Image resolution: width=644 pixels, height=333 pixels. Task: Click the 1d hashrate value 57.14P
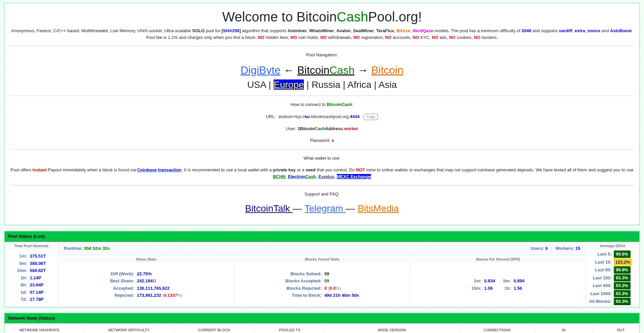37,292
